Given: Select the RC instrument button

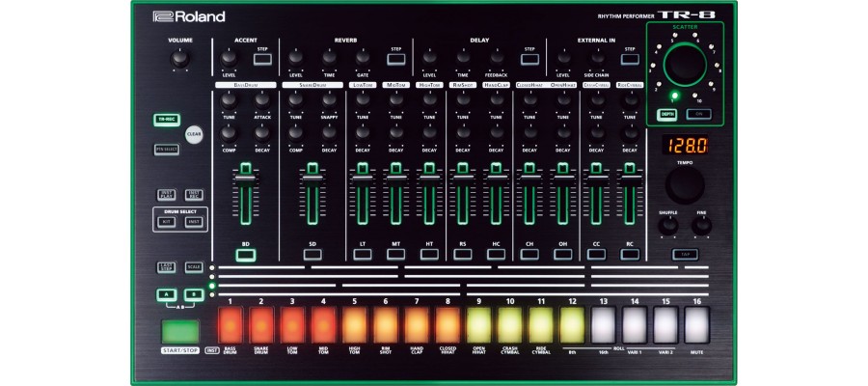Looking at the screenshot, I should point(630,255).
